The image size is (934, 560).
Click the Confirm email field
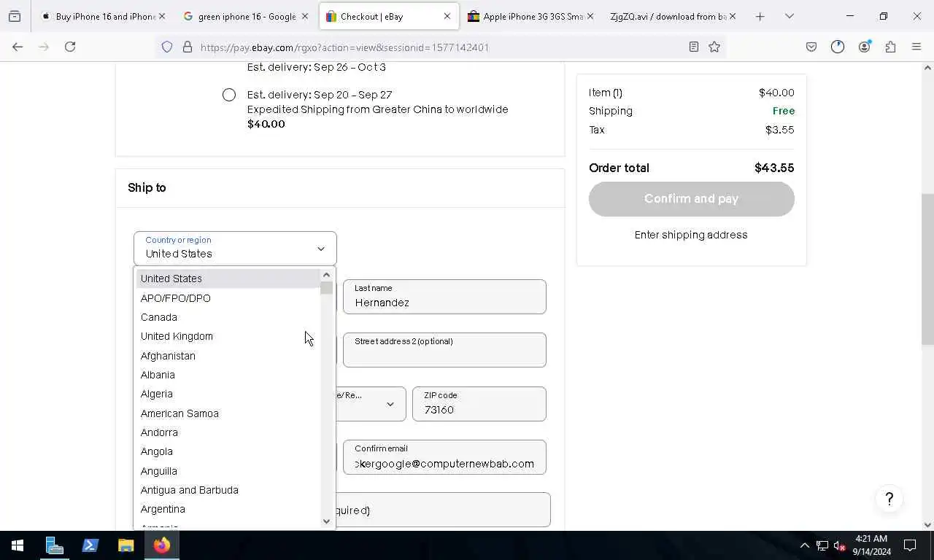(x=444, y=457)
